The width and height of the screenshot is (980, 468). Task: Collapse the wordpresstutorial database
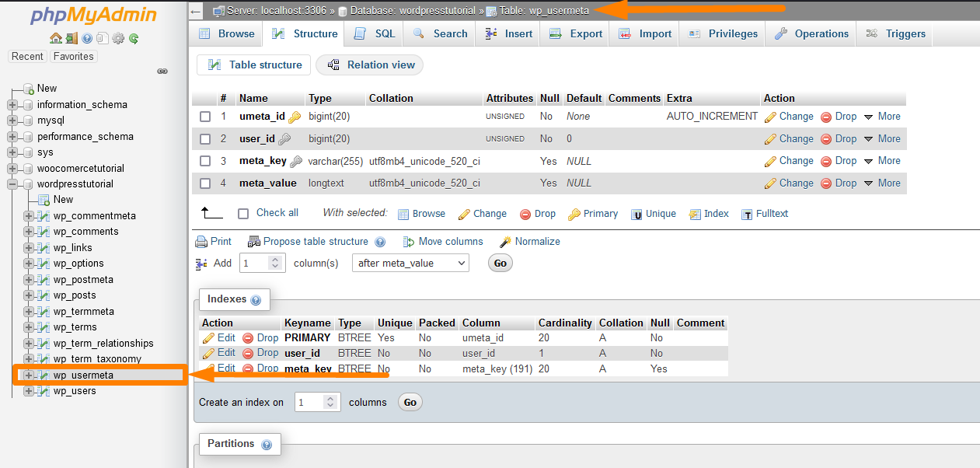point(12,184)
